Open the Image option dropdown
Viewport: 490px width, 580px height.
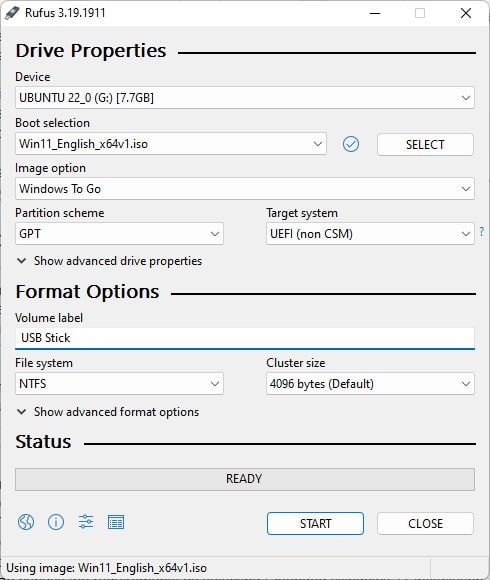click(245, 189)
